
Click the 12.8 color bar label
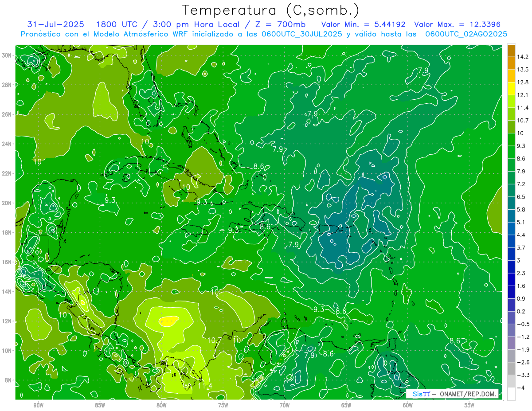524,82
